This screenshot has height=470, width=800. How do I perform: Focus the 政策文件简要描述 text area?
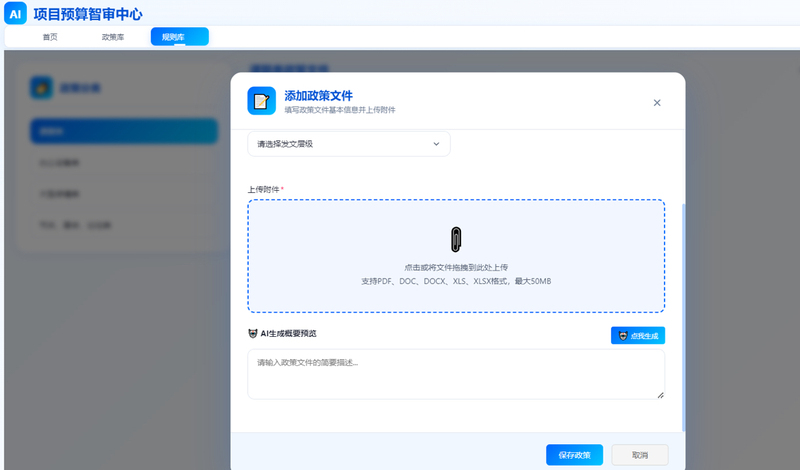pyautogui.click(x=456, y=374)
